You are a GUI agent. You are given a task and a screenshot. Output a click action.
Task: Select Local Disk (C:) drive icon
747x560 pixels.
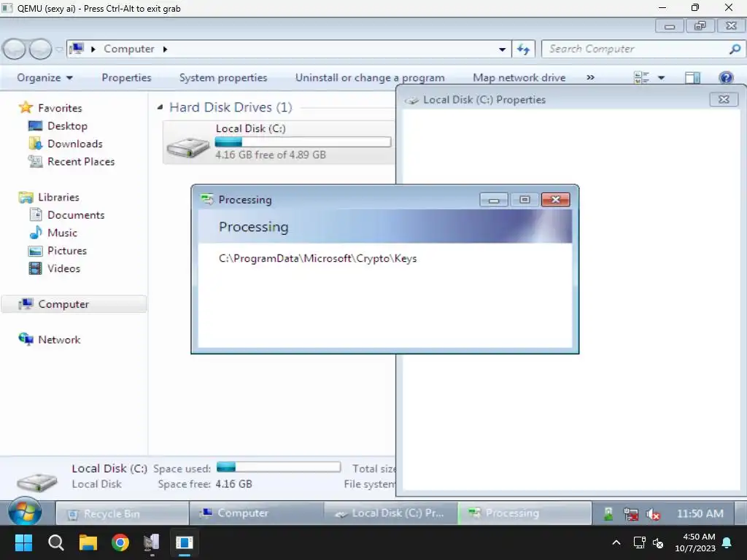pos(187,147)
